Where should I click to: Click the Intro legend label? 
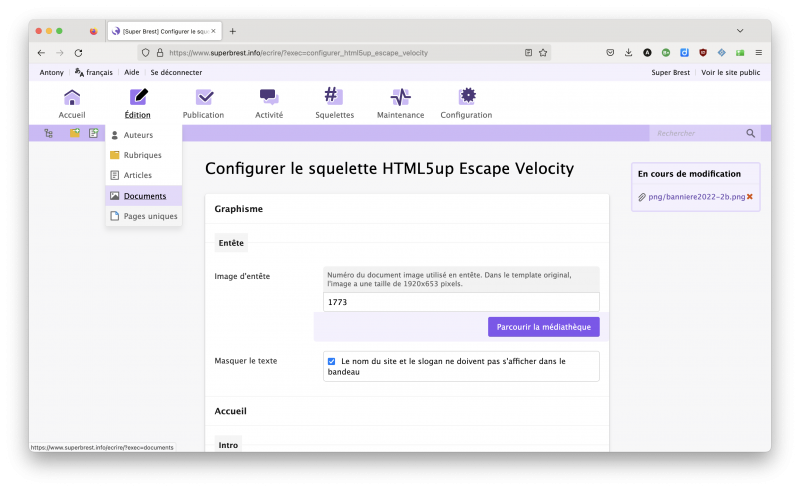[228, 445]
